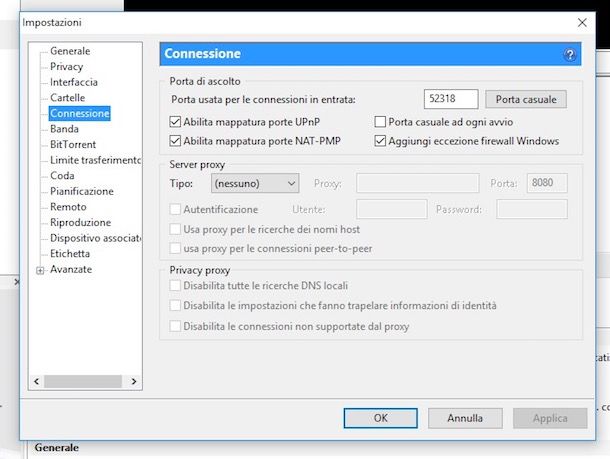
Task: Open the Banda settings page
Action: coord(64,129)
